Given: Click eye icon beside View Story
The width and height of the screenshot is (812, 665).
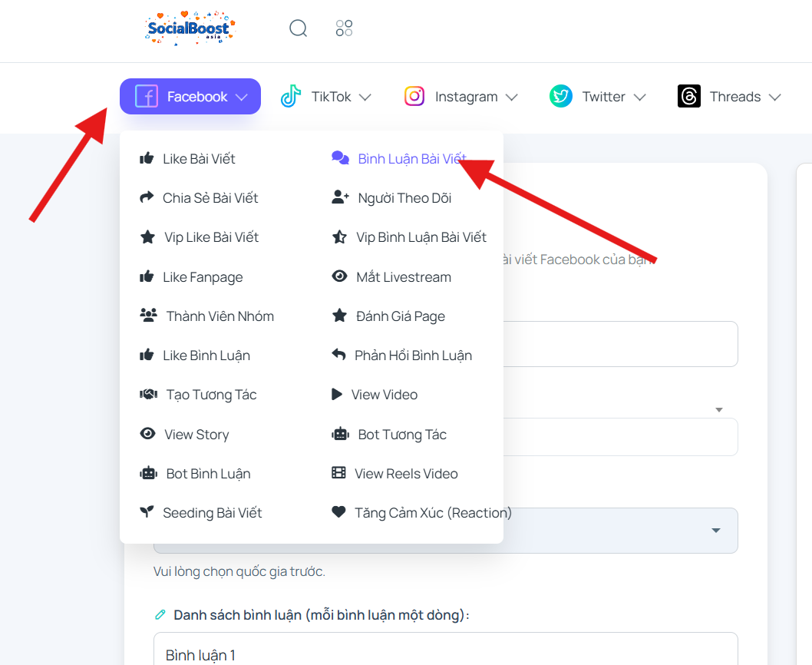Looking at the screenshot, I should pos(147,433).
